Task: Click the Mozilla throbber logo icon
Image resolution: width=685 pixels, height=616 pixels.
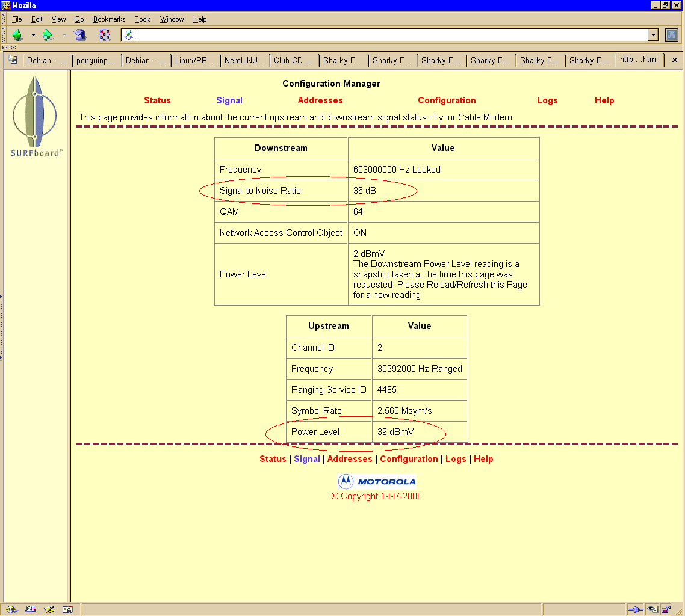Action: 672,35
